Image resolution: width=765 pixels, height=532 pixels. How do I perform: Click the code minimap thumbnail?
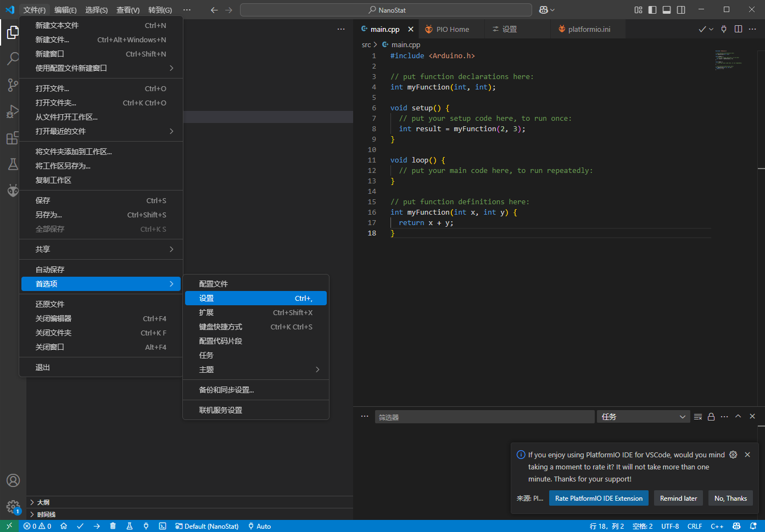pyautogui.click(x=728, y=59)
